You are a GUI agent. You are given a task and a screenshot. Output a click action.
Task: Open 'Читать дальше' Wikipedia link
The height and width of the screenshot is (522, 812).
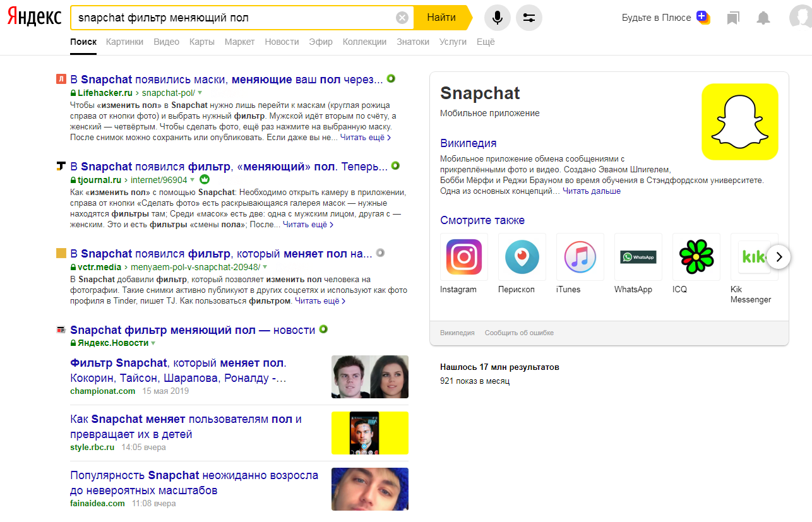(592, 191)
